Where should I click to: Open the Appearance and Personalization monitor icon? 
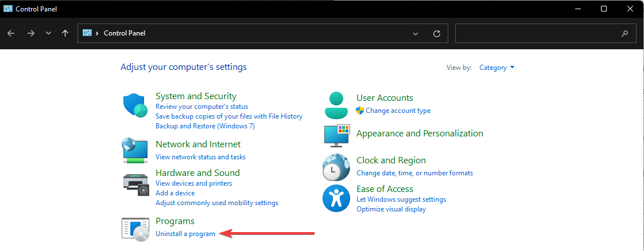[336, 135]
